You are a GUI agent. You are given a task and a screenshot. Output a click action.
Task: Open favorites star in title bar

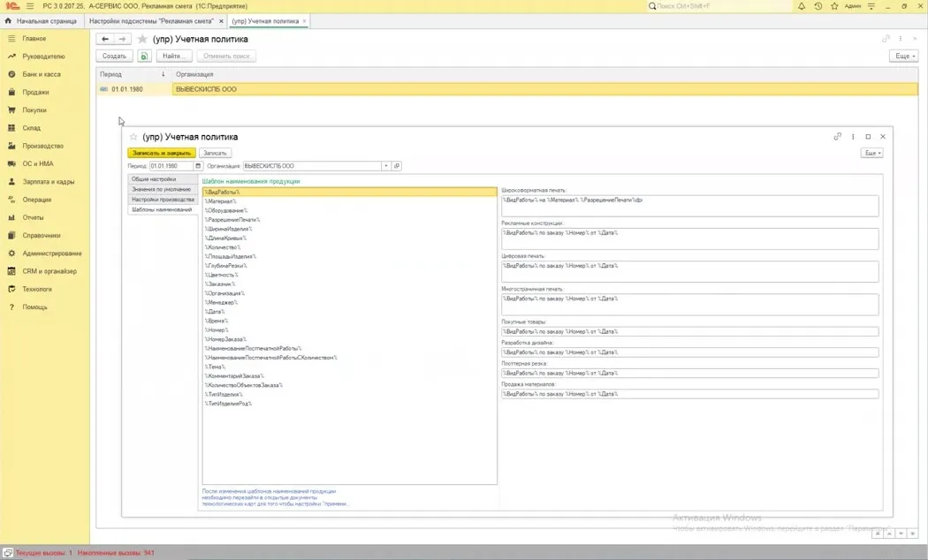click(x=834, y=6)
